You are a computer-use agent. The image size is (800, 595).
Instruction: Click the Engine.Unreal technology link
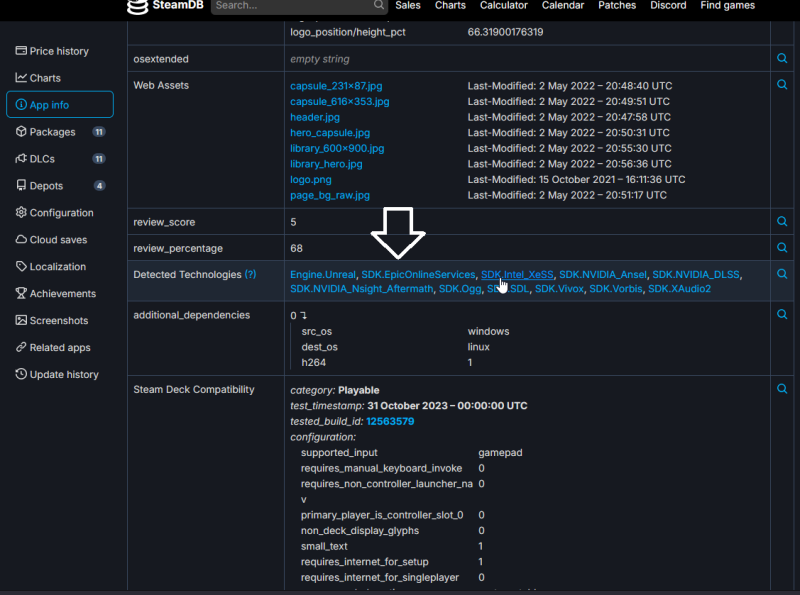pos(322,275)
